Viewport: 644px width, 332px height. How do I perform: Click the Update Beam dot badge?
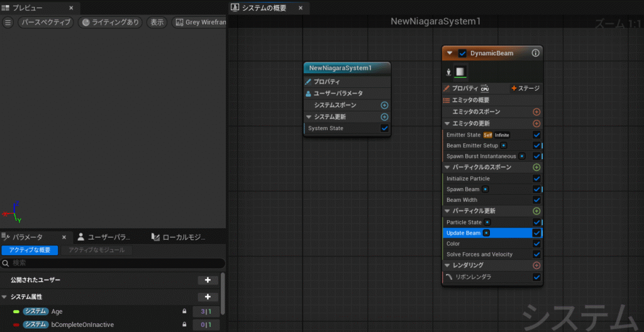486,233
